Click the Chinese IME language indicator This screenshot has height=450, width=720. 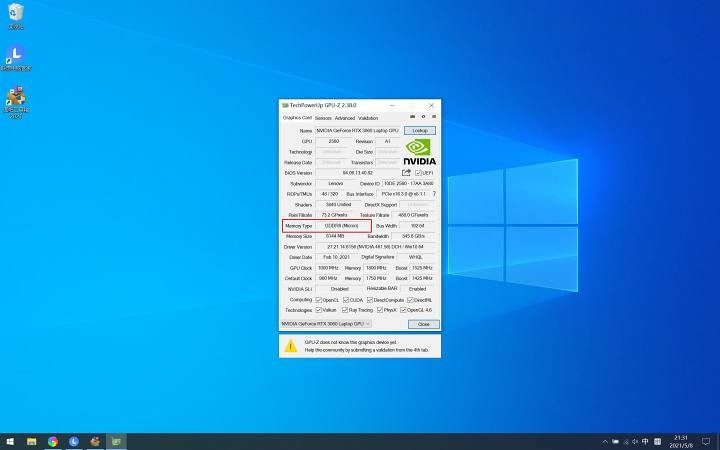tap(645, 442)
